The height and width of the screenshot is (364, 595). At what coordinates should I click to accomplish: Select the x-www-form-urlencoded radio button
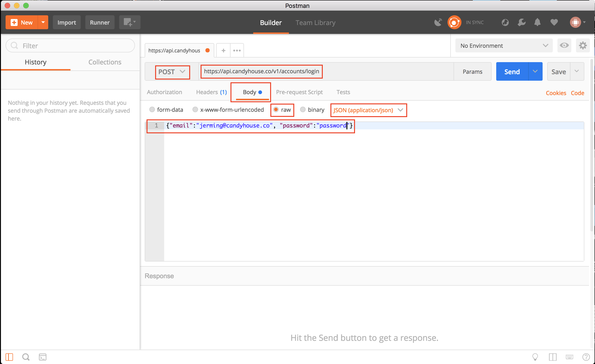tap(195, 110)
